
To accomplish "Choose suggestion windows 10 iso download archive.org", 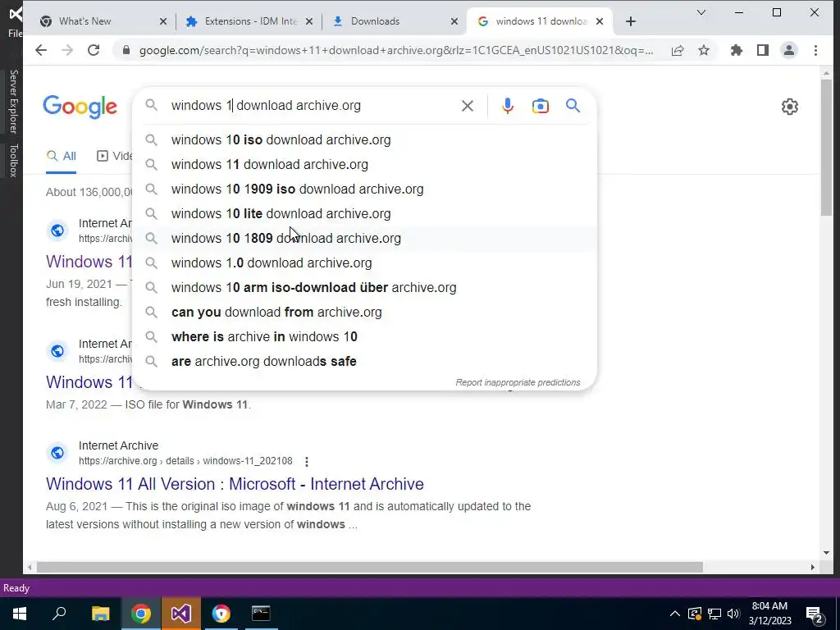I will coord(364,139).
